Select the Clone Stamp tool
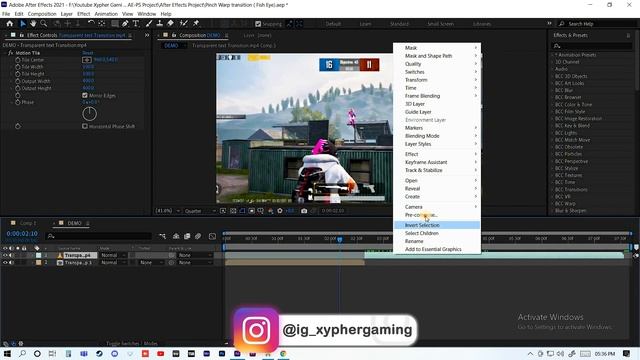The height and width of the screenshot is (360, 640). [160, 24]
